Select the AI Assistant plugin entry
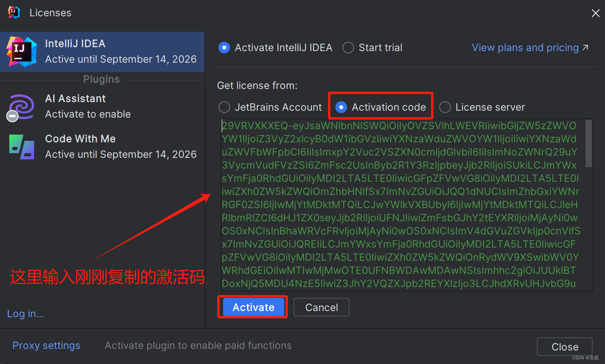605x364 pixels. tap(102, 106)
